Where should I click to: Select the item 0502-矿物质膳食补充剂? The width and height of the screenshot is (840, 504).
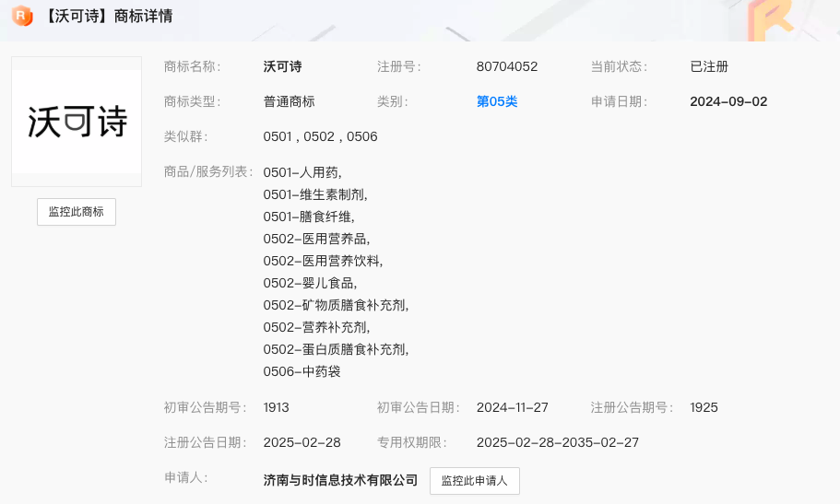(336, 305)
